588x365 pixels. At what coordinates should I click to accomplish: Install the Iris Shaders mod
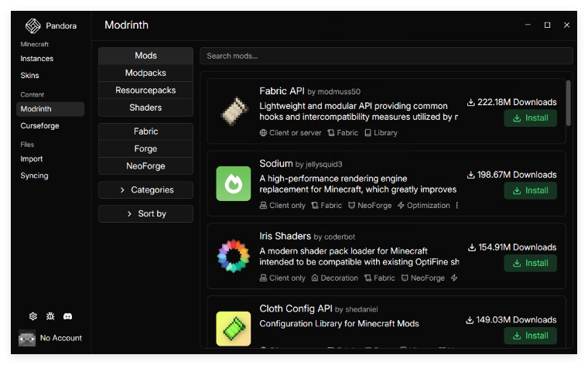[x=530, y=263]
